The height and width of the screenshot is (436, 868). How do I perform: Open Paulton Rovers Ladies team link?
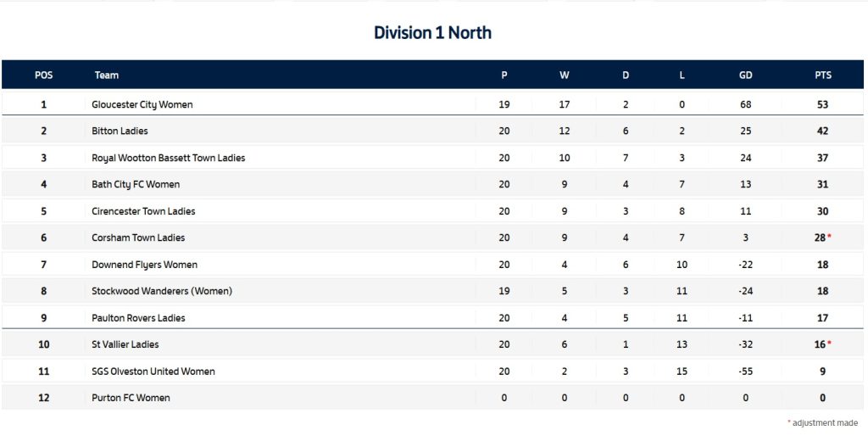click(138, 317)
